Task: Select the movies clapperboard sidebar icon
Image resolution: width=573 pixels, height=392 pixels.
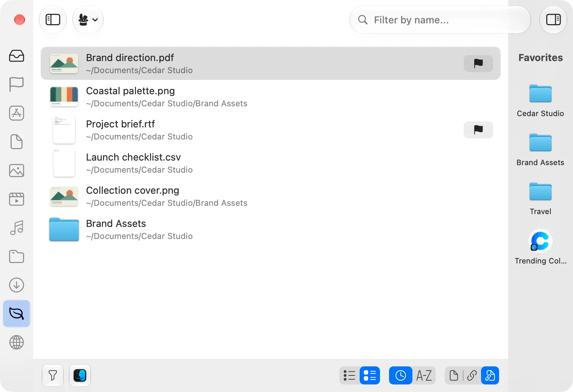Action: 17,199
